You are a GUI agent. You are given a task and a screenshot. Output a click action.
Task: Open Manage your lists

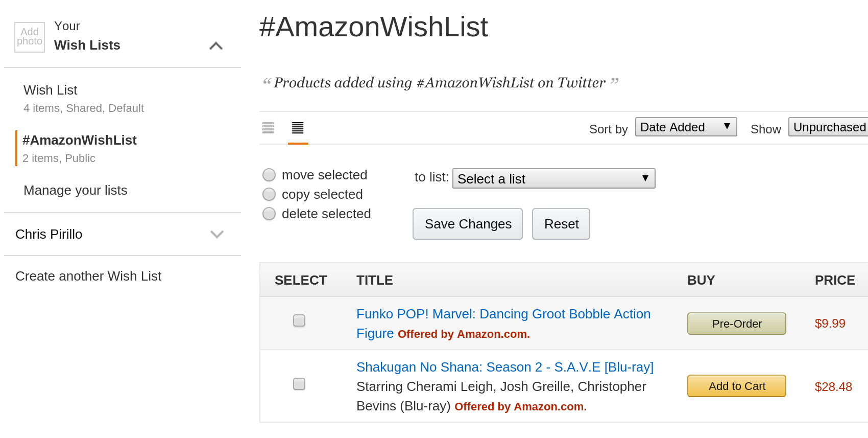tap(76, 190)
